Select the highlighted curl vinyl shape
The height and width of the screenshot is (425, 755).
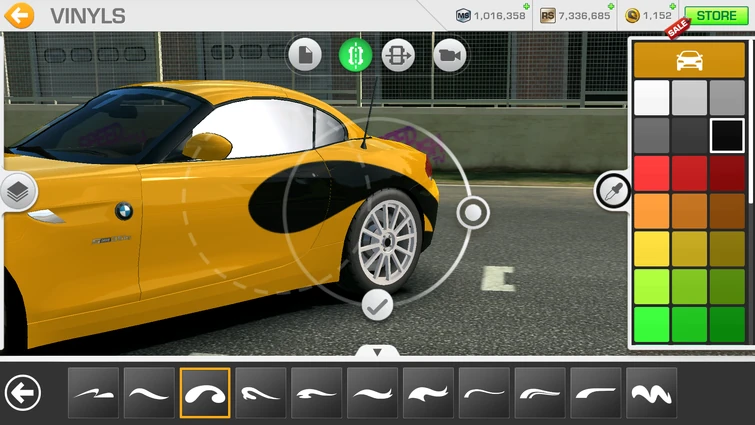[x=205, y=393]
